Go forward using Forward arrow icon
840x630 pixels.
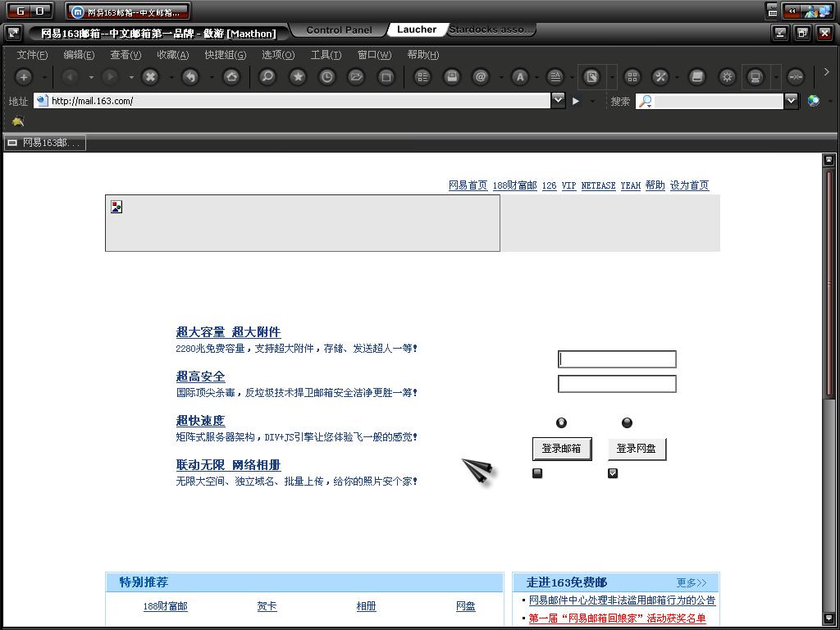point(111,77)
